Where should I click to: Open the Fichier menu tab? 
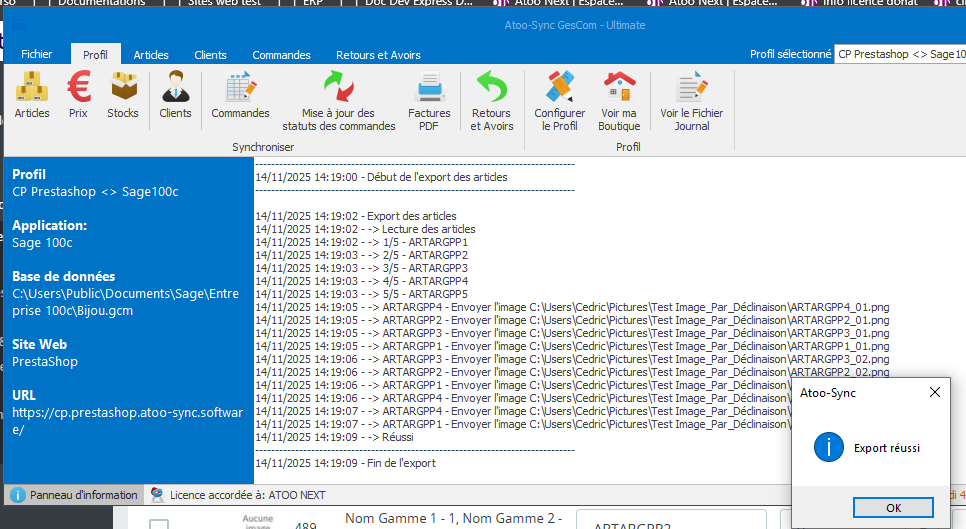coord(36,54)
